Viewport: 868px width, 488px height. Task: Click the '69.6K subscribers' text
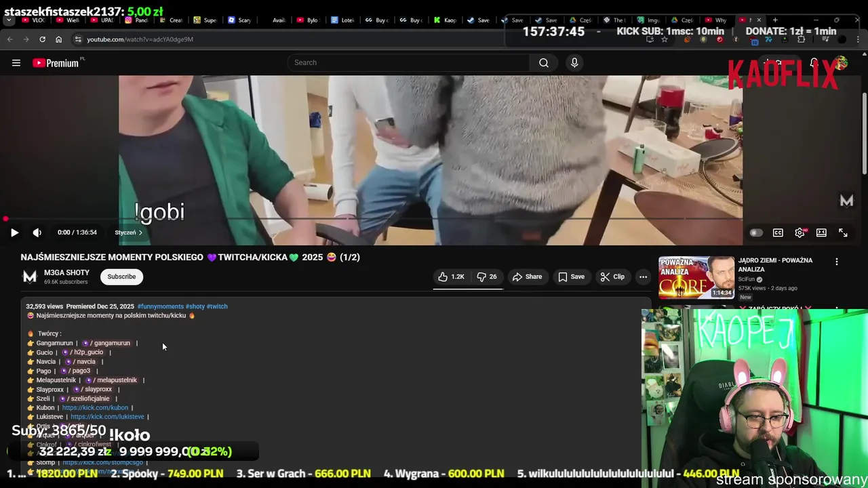point(66,282)
